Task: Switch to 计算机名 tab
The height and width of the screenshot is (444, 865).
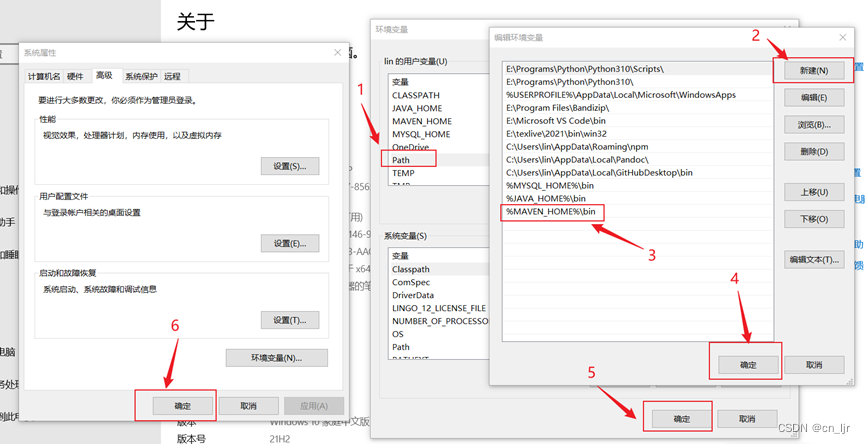Action: point(45,76)
